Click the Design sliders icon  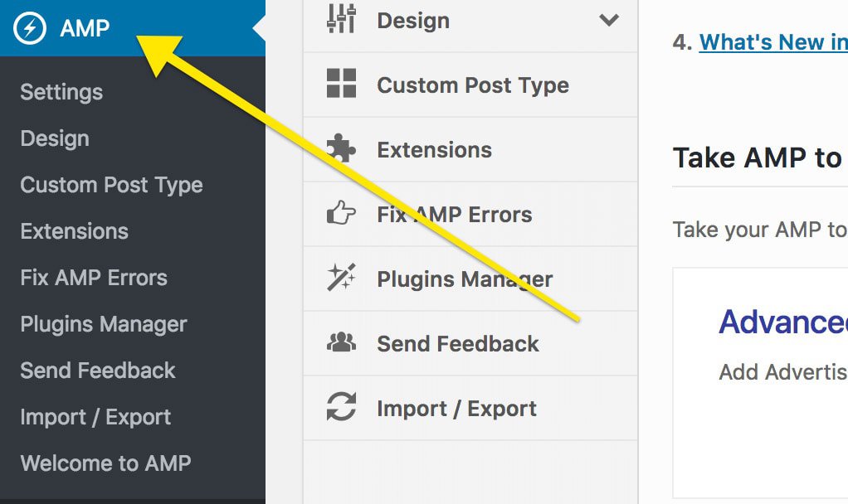(341, 19)
